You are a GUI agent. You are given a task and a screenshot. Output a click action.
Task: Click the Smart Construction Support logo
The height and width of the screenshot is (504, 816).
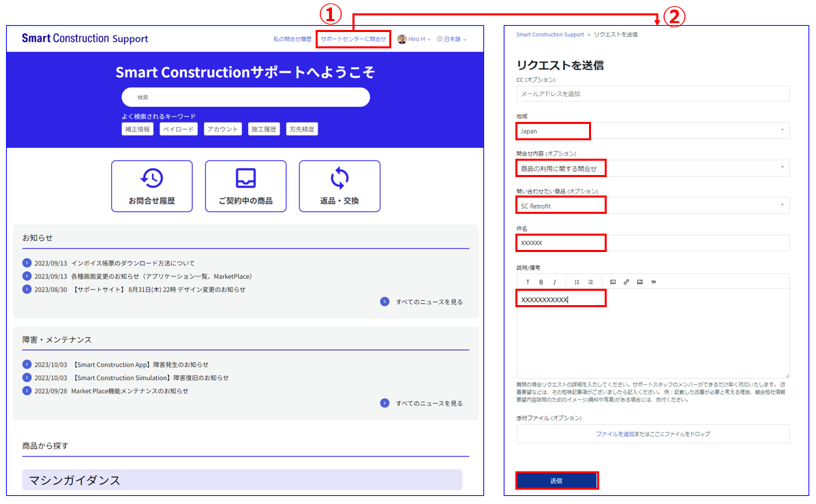[85, 39]
